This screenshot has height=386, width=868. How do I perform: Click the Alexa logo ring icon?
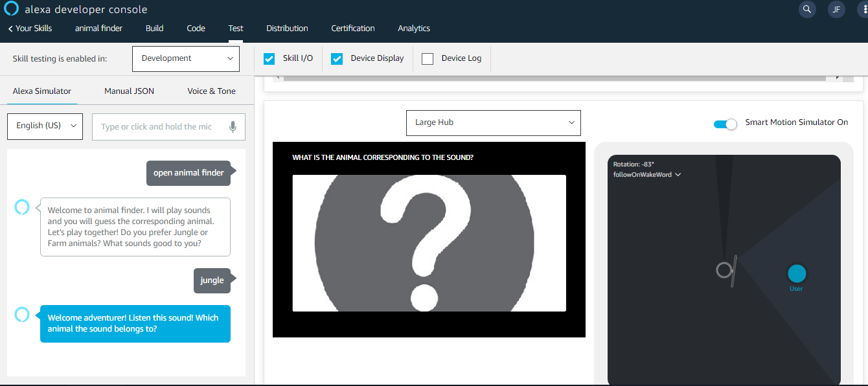click(12, 8)
